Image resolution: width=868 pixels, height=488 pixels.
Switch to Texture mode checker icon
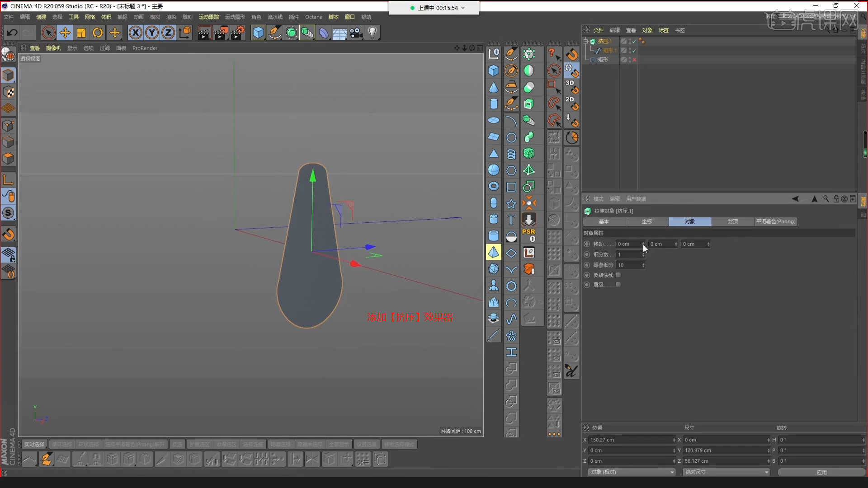click(8, 92)
